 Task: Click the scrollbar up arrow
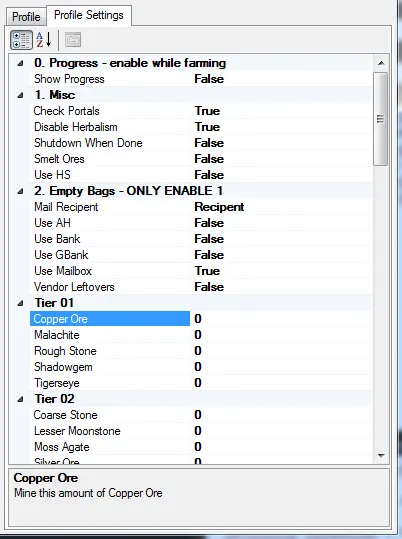tap(381, 63)
